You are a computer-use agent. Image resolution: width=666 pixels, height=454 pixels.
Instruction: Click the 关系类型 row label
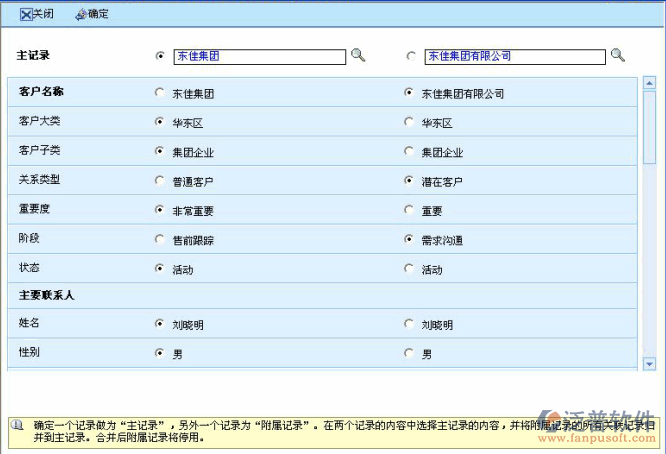tap(40, 179)
